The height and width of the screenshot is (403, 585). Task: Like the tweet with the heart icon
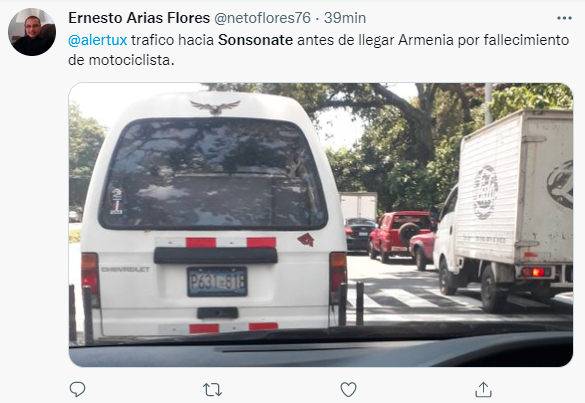pos(348,390)
